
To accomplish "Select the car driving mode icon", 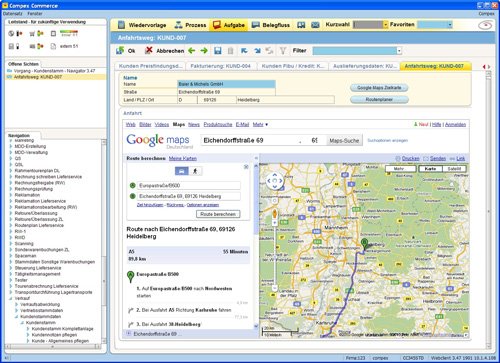I will pyautogui.click(x=182, y=171).
